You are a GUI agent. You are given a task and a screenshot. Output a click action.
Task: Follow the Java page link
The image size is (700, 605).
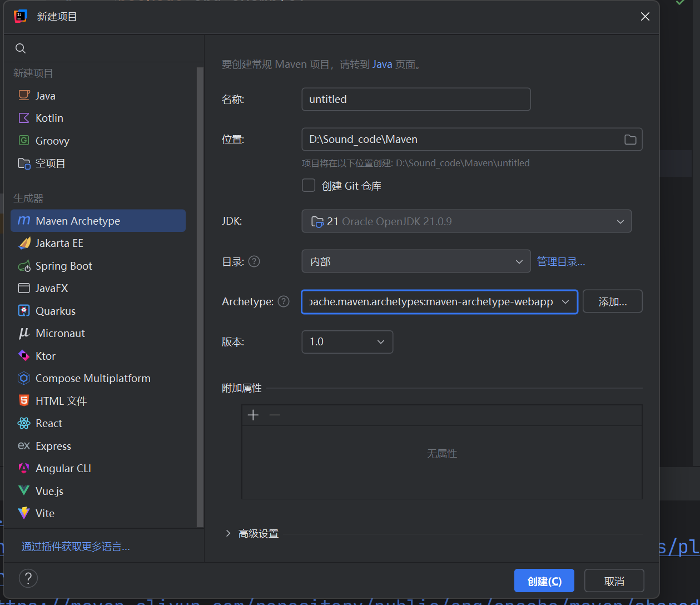click(x=383, y=65)
